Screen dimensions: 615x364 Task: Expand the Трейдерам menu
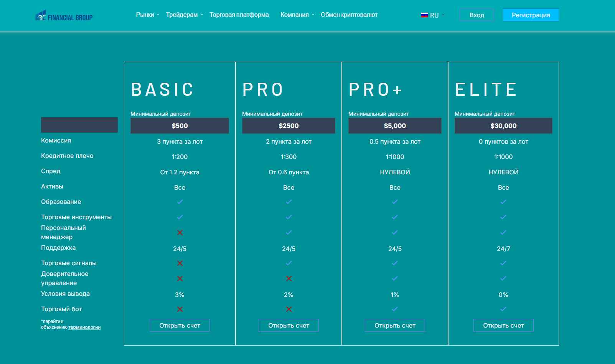coord(185,15)
